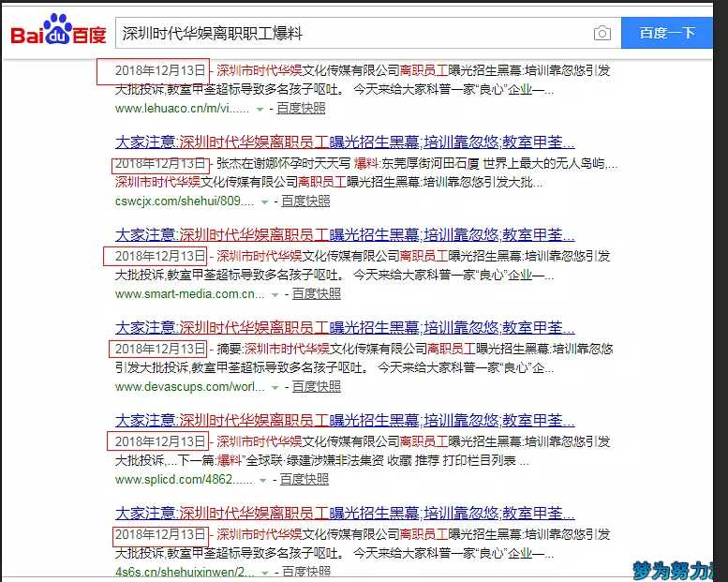
Task: Expand dropdown arrow beside www.smart-media.com.cn URL
Action: point(275,295)
